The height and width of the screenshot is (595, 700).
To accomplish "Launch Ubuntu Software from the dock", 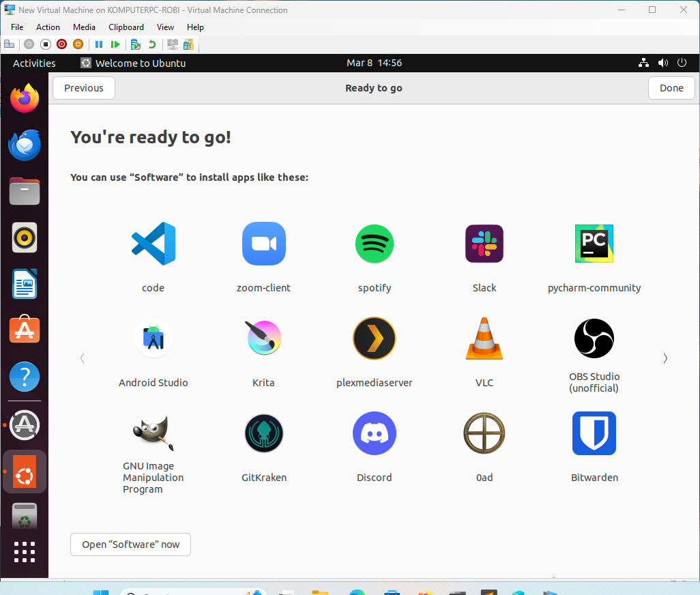I will [x=25, y=330].
